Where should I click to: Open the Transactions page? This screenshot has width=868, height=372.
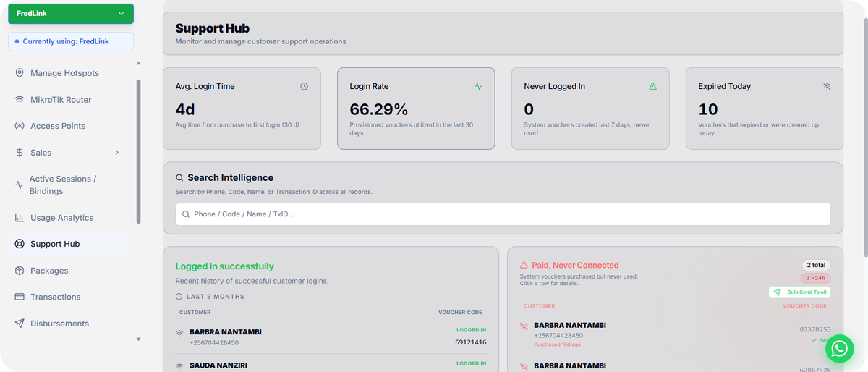[56, 297]
